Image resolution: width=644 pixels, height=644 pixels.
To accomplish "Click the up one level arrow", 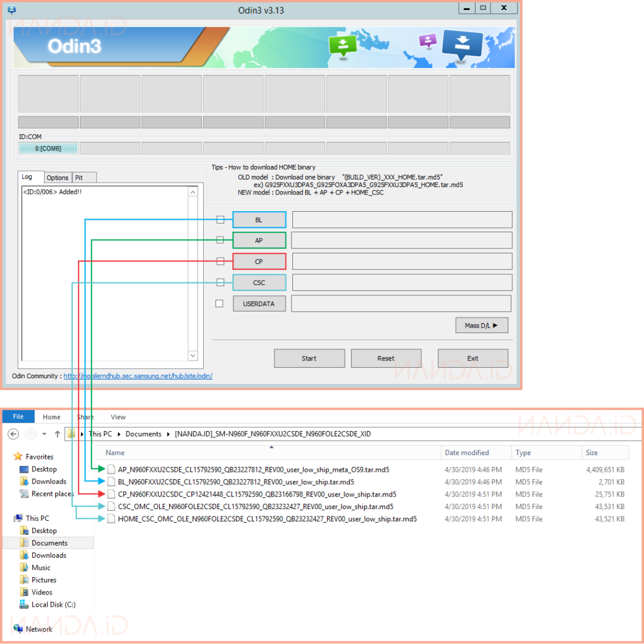I will tap(57, 434).
